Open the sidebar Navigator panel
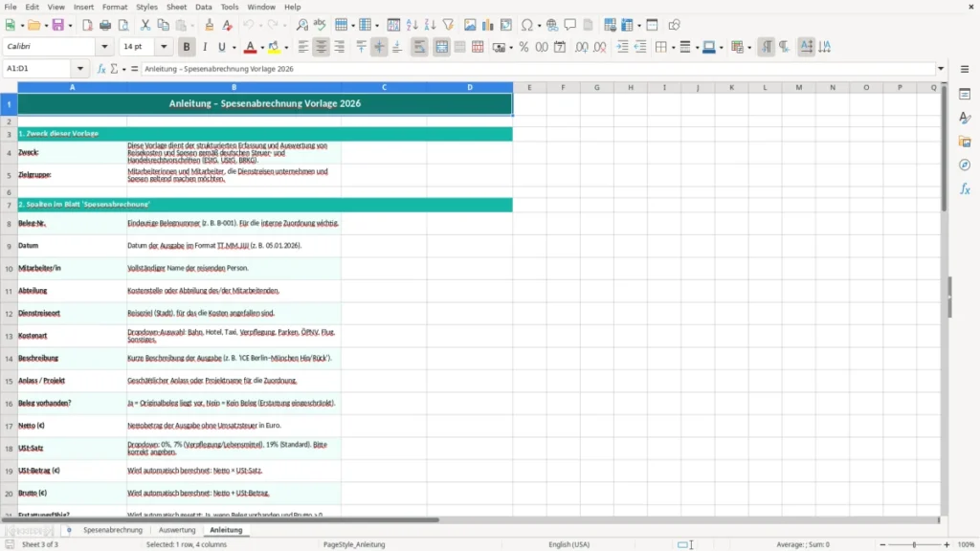Viewport: 980px width, 551px height. 965,165
